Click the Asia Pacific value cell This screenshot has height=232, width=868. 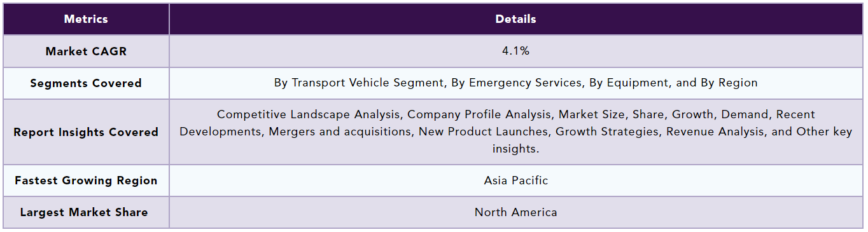click(x=516, y=181)
